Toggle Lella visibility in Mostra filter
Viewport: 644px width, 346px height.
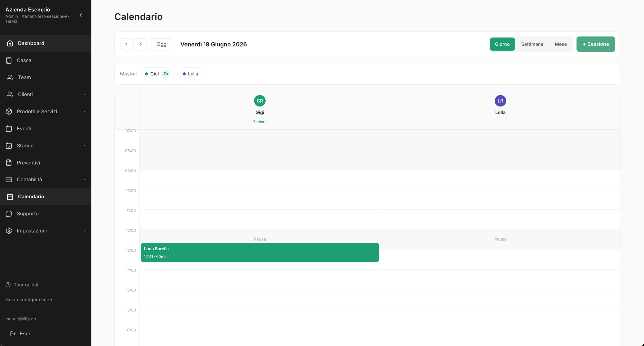(190, 74)
